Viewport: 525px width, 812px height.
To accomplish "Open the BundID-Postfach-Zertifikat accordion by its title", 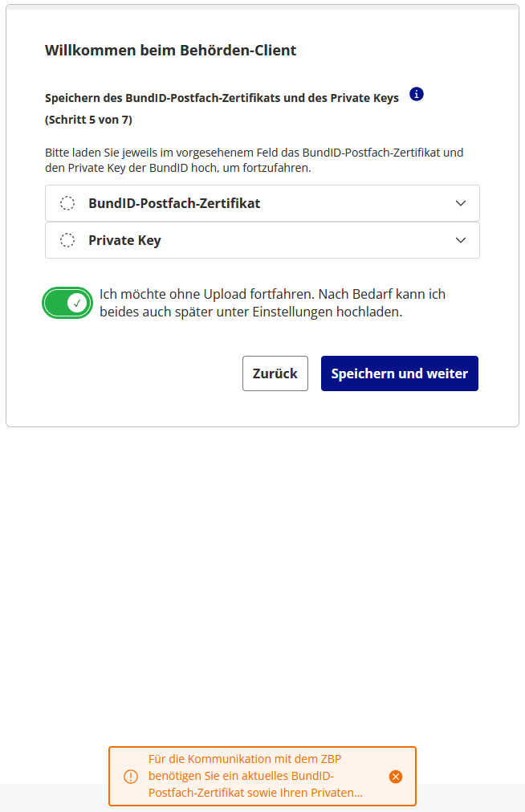I will point(174,203).
